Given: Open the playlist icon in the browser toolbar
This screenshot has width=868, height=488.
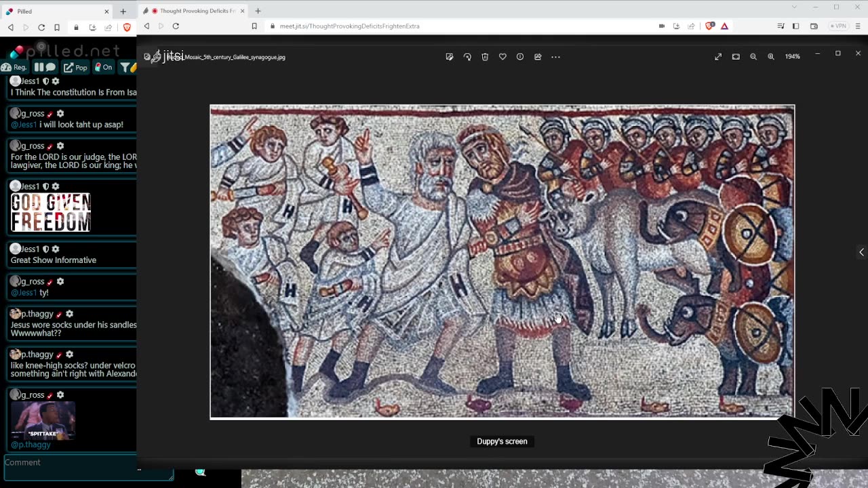Looking at the screenshot, I should 781,26.
